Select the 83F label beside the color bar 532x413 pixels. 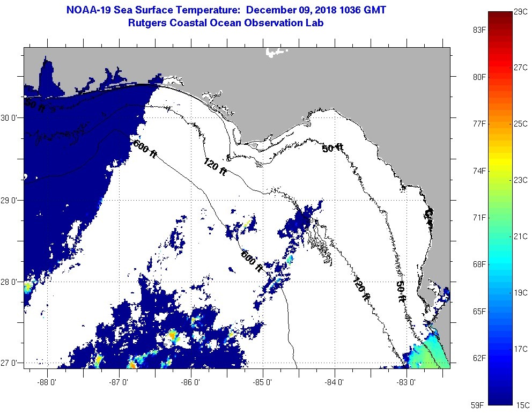coord(478,30)
